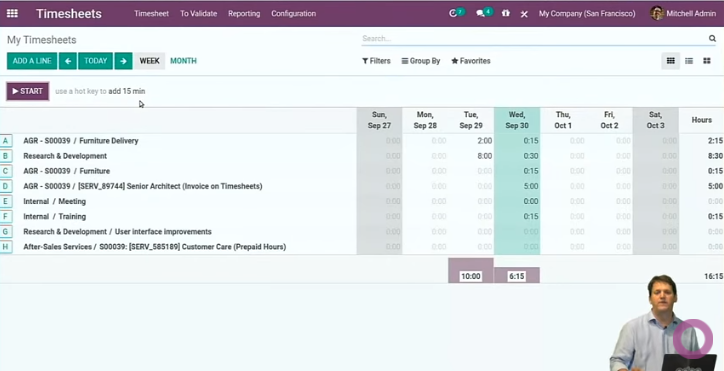Switch to the grid view icon

coord(670,61)
